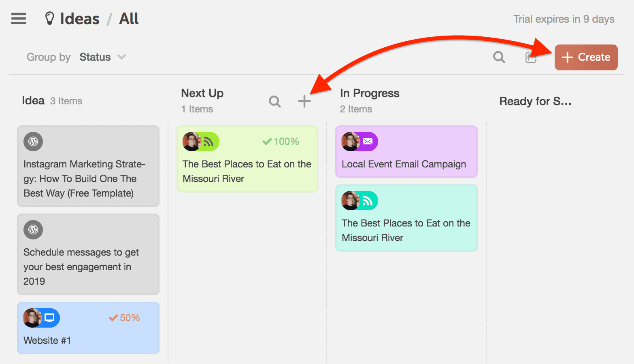Open search in the top toolbar
This screenshot has height=364, width=634.
499,57
